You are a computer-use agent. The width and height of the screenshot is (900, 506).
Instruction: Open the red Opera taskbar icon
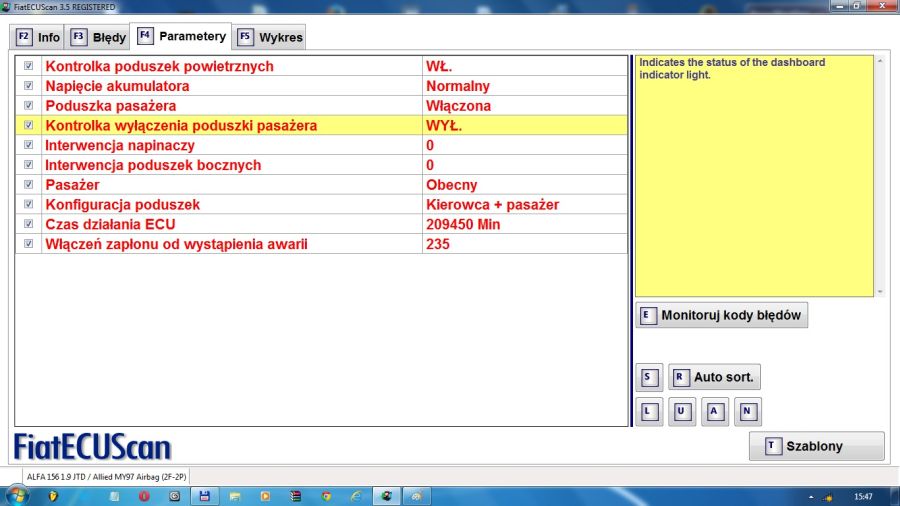pos(143,496)
